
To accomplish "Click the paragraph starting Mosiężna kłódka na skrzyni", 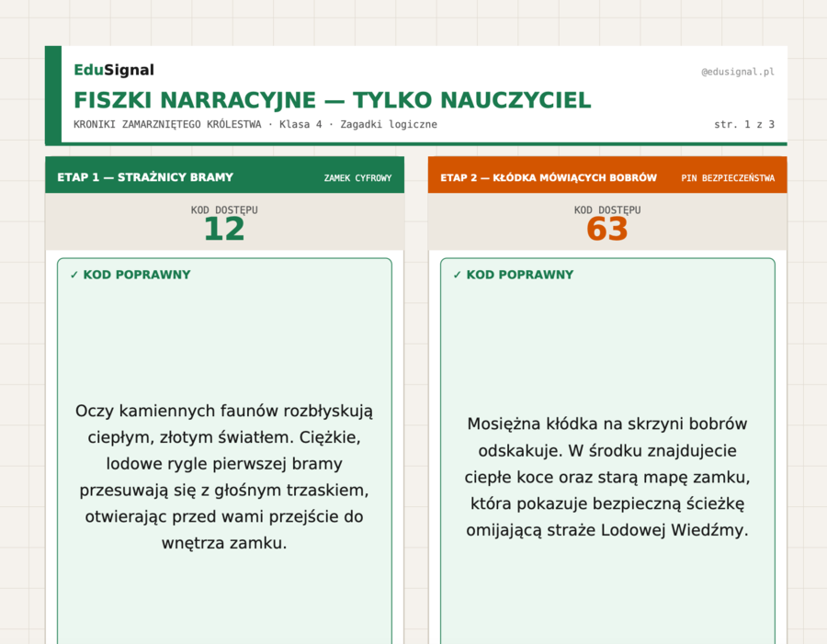I will point(607,477).
